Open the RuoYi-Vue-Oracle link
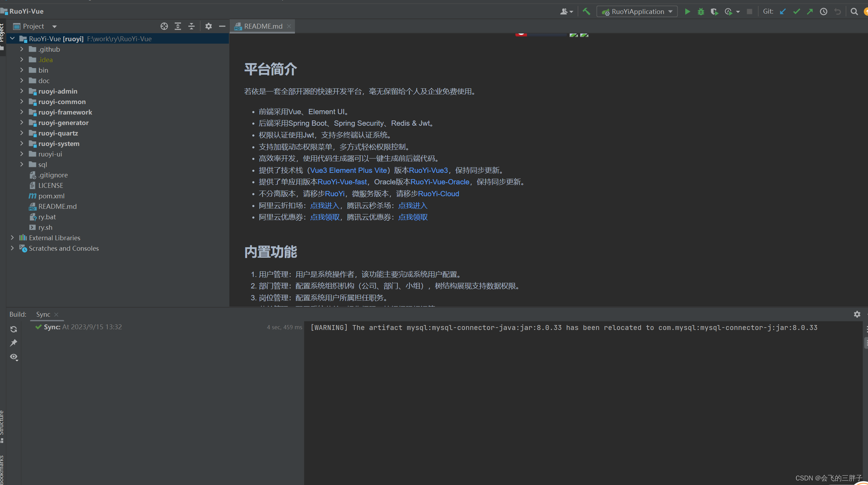Viewport: 868px width, 485px height. pyautogui.click(x=440, y=182)
